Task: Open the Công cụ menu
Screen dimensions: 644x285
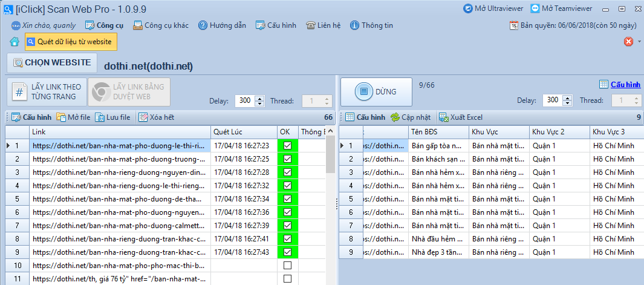Action: (x=105, y=25)
